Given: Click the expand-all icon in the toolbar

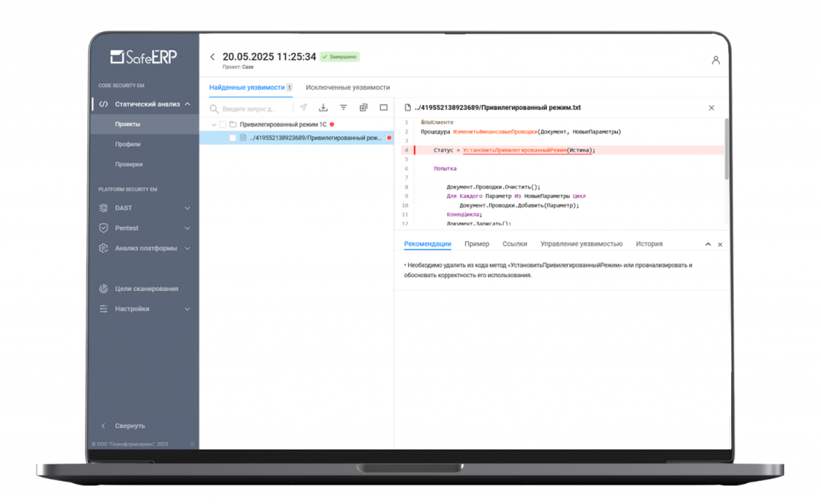Looking at the screenshot, I should click(363, 107).
